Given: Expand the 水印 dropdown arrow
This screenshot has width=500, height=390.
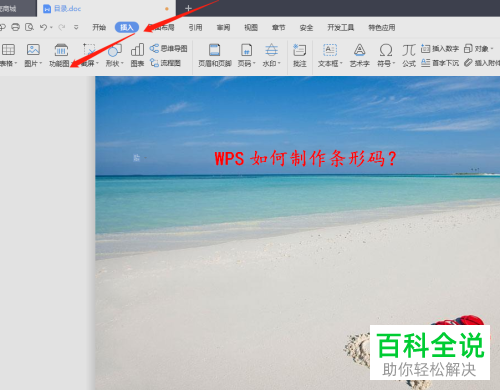Looking at the screenshot, I should pyautogui.click(x=279, y=63).
